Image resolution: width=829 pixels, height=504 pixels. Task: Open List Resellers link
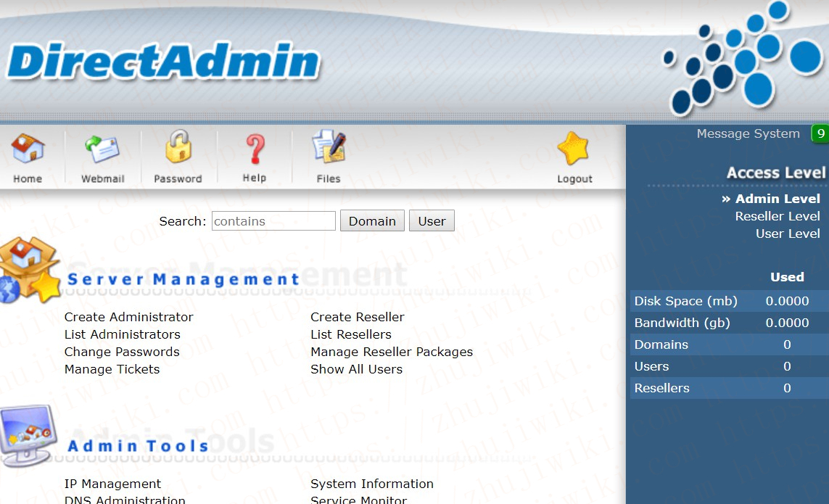351,334
